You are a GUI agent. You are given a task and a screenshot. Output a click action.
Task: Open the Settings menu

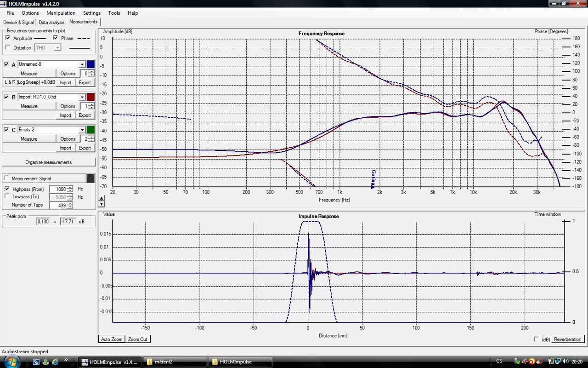click(x=92, y=13)
